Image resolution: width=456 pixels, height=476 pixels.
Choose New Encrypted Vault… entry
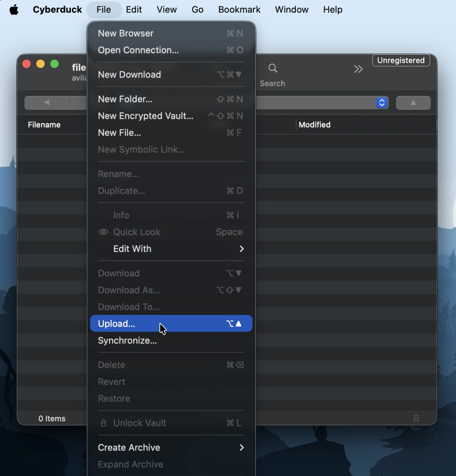click(171, 116)
